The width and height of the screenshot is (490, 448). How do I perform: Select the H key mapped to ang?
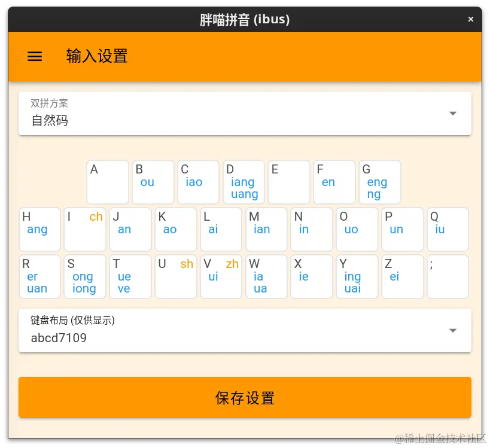(39, 229)
